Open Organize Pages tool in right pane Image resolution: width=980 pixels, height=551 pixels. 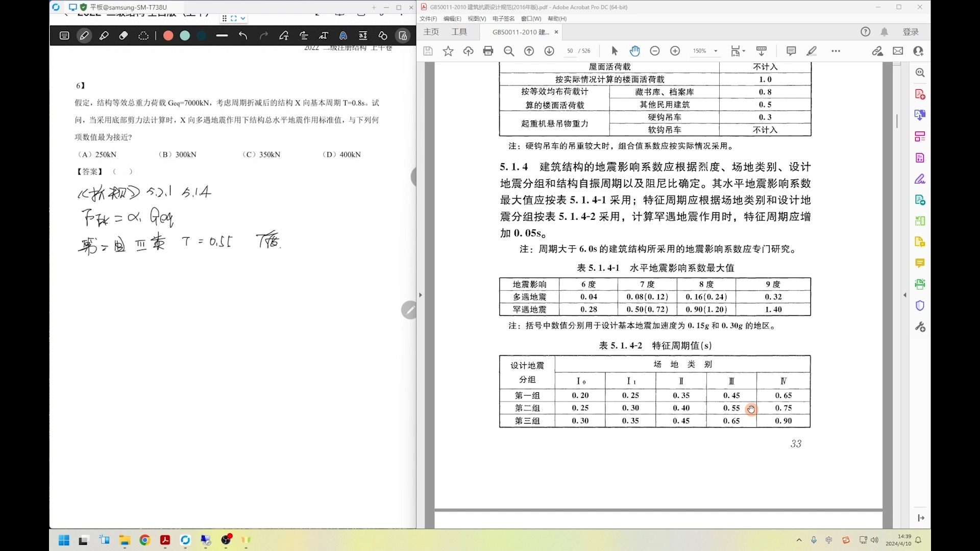920,137
